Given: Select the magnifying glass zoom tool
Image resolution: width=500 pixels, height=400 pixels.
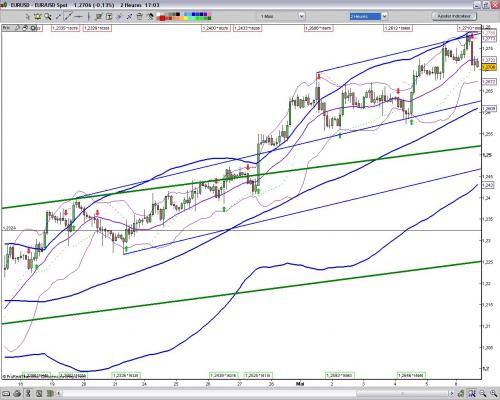Looking at the screenshot, I should coord(48,17).
